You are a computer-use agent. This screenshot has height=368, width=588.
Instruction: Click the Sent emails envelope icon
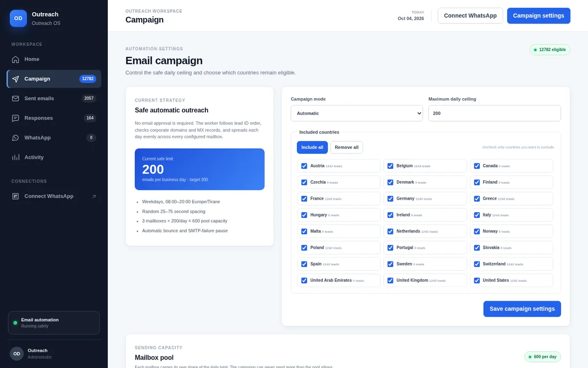[16, 99]
